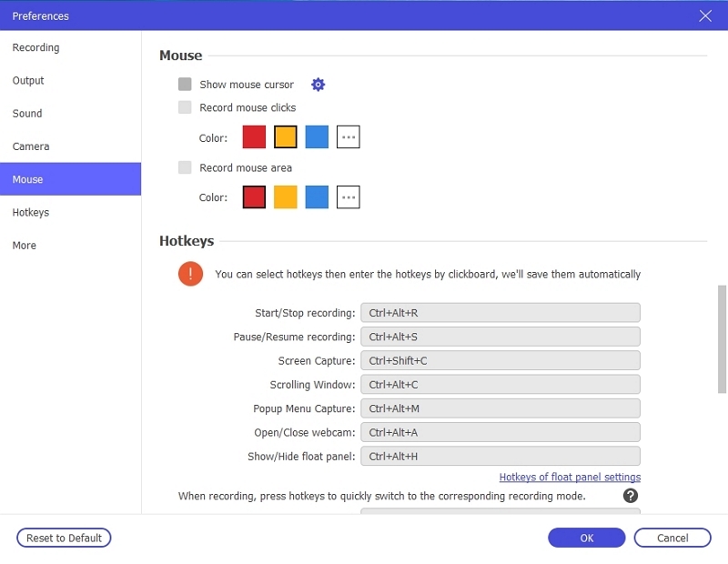Open mouse cursor settings gear icon
This screenshot has height=564, width=728.
[318, 85]
